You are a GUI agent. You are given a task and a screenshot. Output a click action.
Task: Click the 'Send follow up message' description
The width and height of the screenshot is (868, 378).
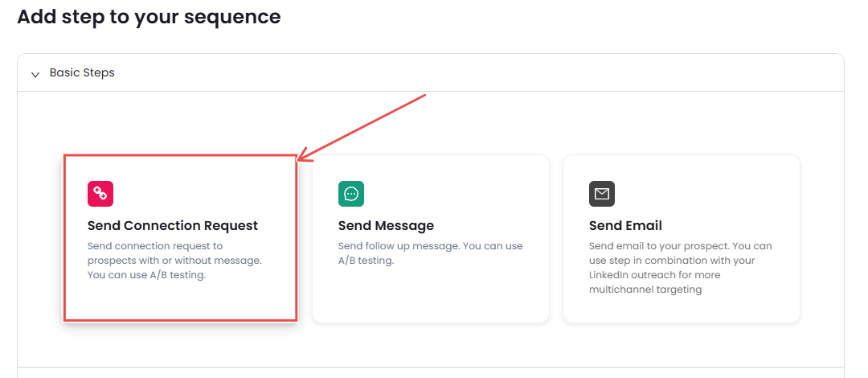point(430,253)
